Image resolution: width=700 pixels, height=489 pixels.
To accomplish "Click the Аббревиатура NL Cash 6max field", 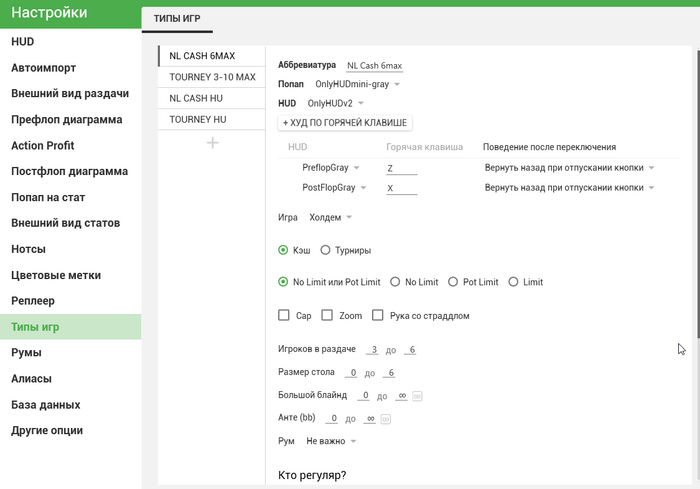I will (x=374, y=66).
